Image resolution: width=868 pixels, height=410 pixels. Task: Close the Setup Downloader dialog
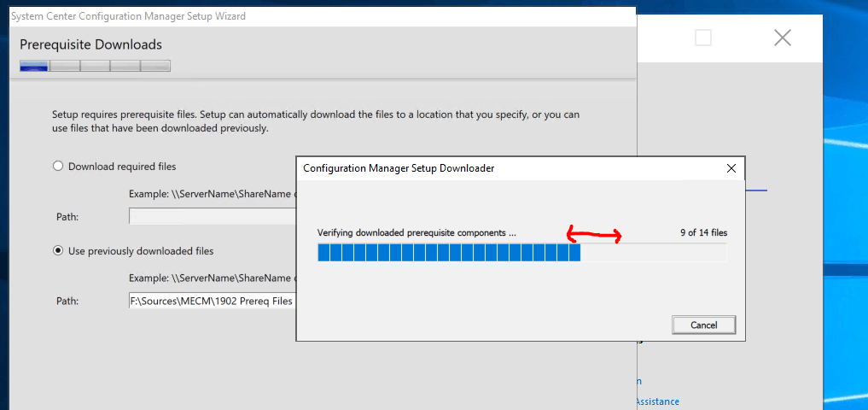(731, 168)
